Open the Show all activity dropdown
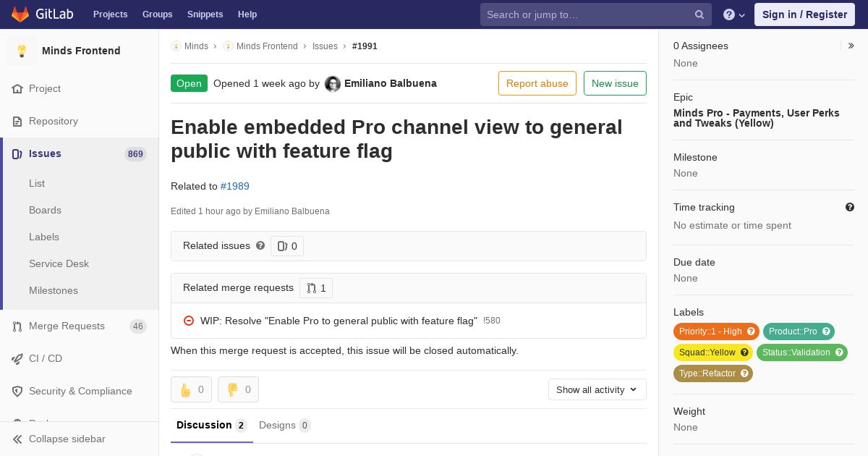 click(x=597, y=389)
